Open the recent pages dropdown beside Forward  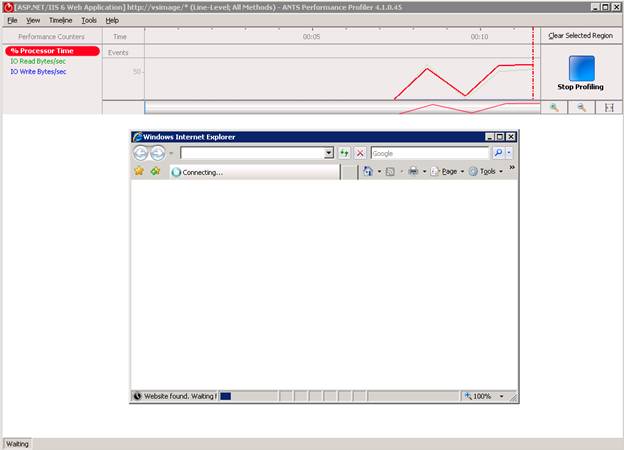171,153
